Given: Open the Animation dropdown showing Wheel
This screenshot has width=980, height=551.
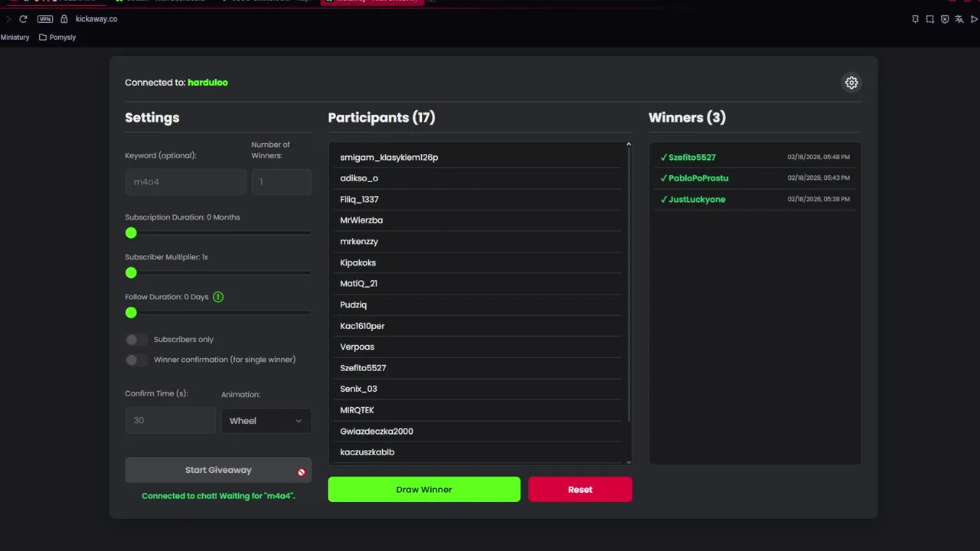Looking at the screenshot, I should (266, 421).
